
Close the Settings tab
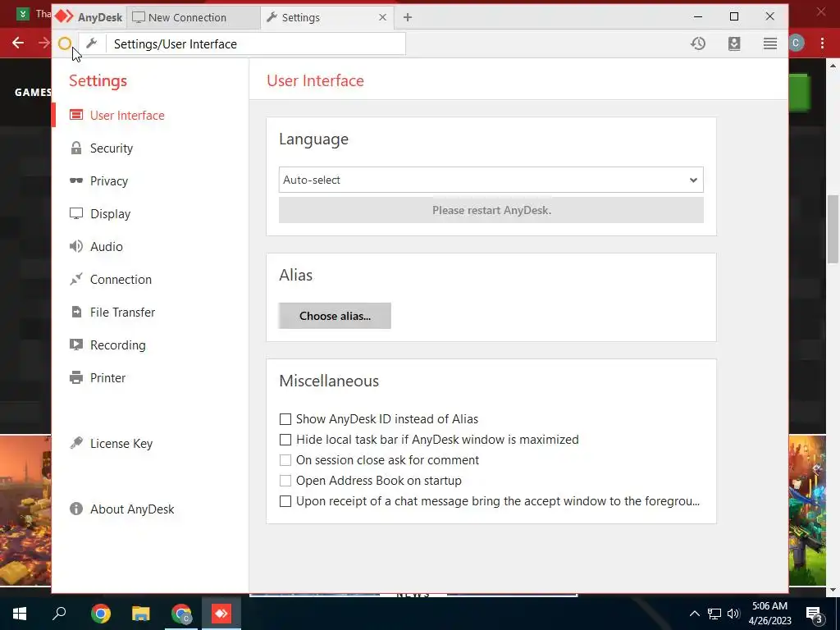(382, 17)
